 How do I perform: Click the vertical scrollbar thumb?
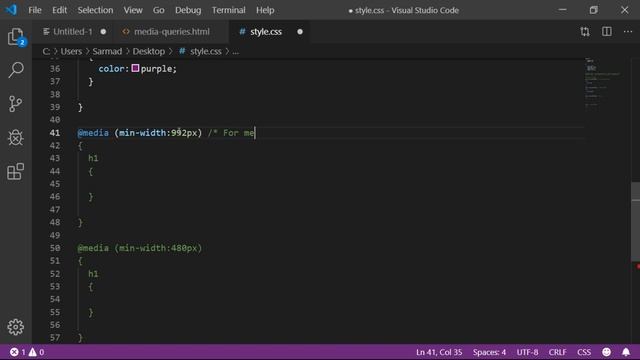coord(636,222)
